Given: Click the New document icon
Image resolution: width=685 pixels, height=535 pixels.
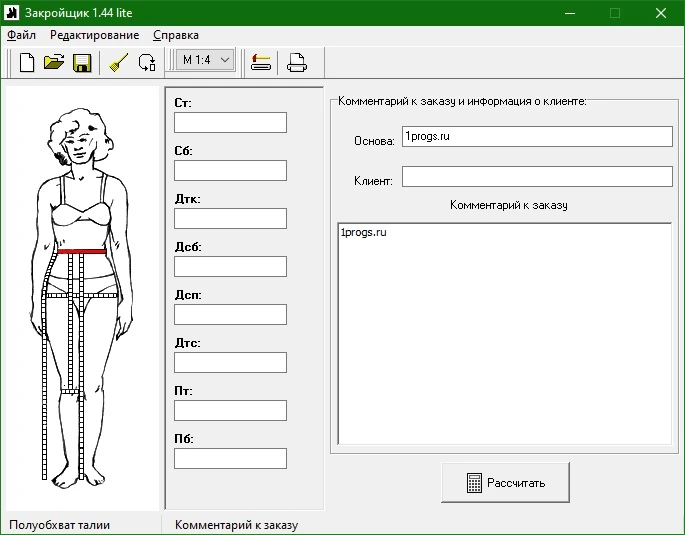Looking at the screenshot, I should (27, 62).
